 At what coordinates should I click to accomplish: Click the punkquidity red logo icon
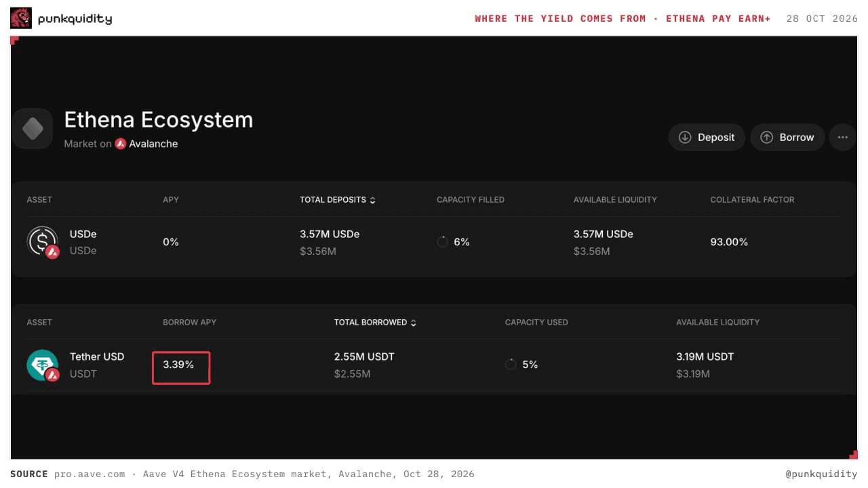click(21, 18)
